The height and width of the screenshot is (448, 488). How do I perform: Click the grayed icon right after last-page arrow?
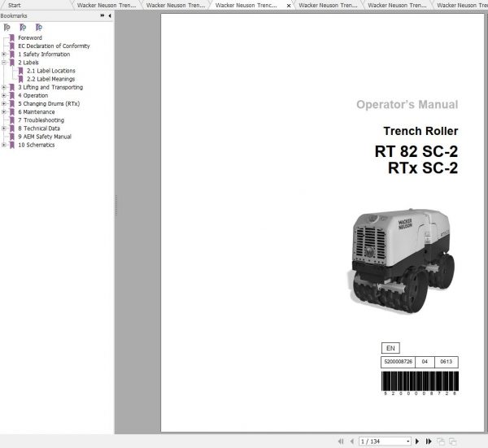click(x=441, y=441)
